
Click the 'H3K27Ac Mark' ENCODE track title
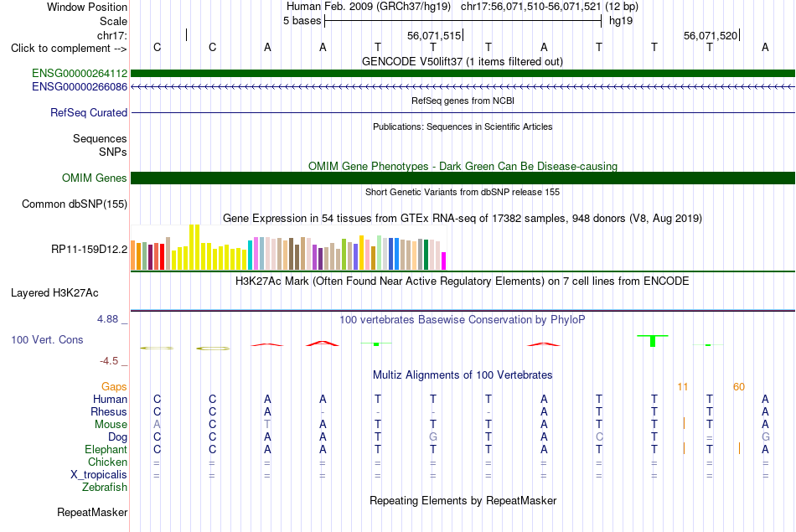[463, 281]
